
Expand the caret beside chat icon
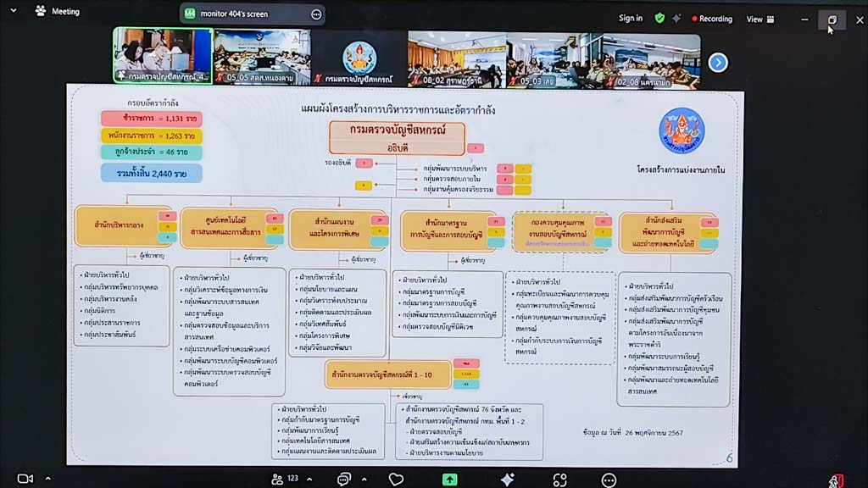pos(364,480)
